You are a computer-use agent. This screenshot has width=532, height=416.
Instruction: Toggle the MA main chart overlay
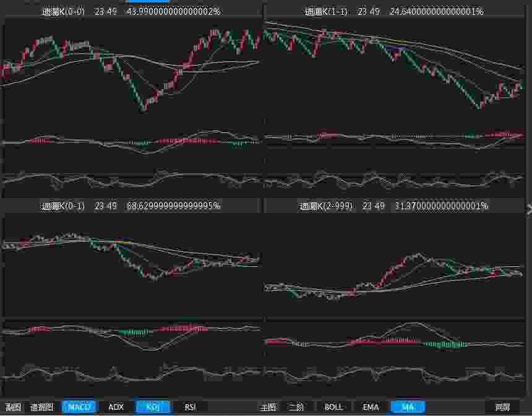tap(408, 407)
